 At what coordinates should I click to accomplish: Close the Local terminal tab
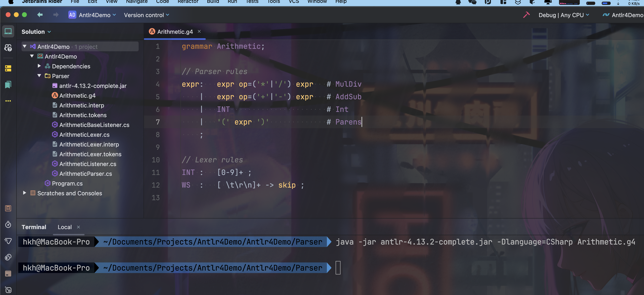coord(78,227)
